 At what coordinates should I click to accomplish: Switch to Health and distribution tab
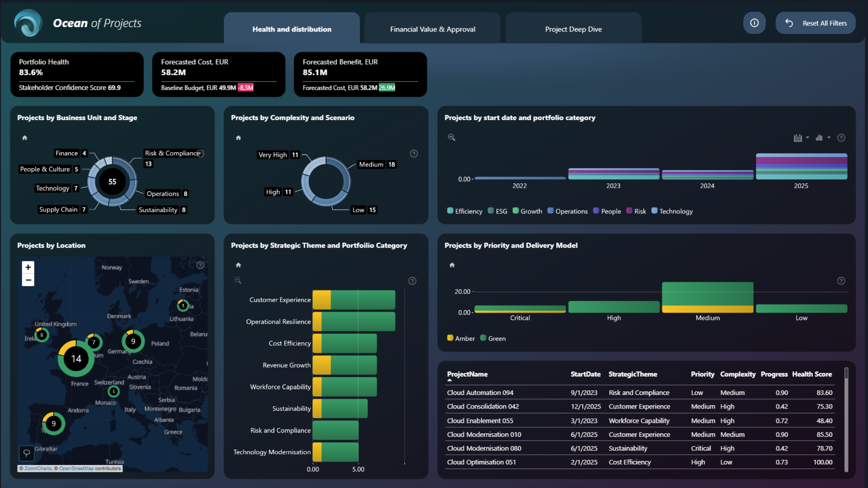coord(292,29)
